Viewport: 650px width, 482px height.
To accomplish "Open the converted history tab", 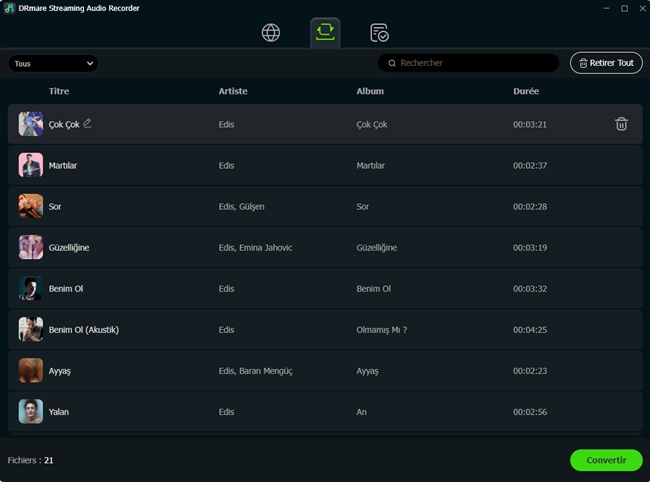I will 379,33.
